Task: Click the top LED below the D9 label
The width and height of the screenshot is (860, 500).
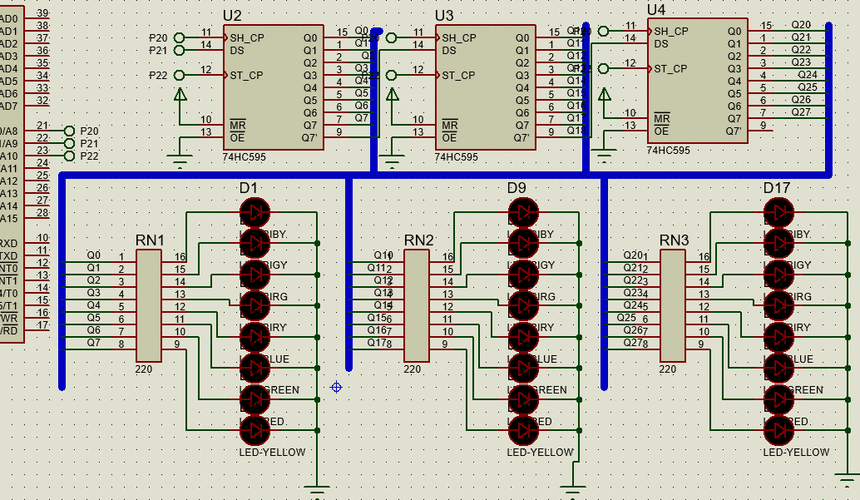Action: (522, 211)
